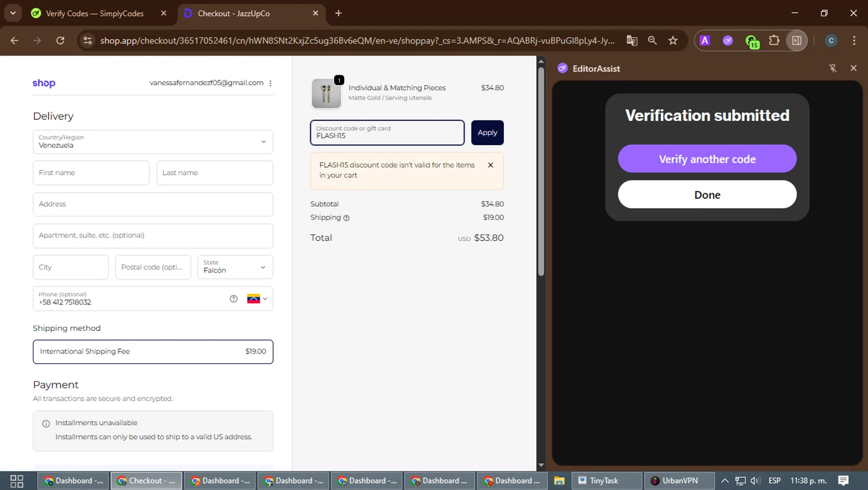The width and height of the screenshot is (868, 490).
Task: Open the notifications center icon
Action: click(x=844, y=481)
